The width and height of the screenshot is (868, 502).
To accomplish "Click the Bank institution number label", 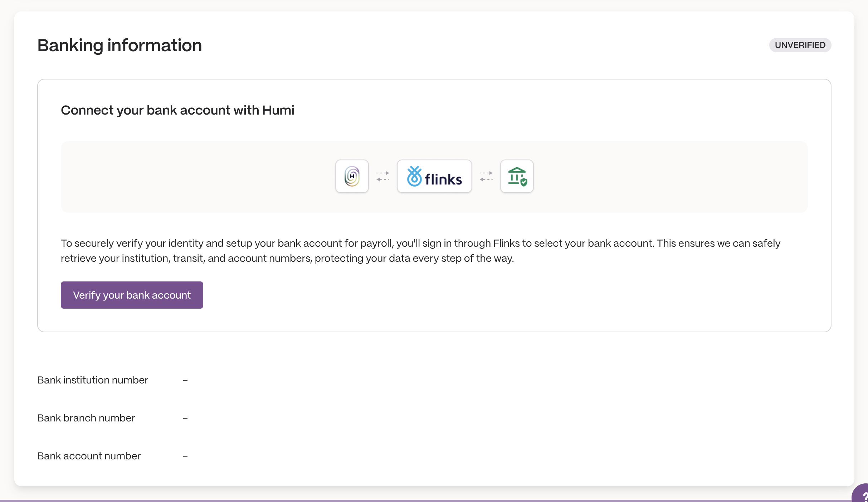I will pos(93,380).
